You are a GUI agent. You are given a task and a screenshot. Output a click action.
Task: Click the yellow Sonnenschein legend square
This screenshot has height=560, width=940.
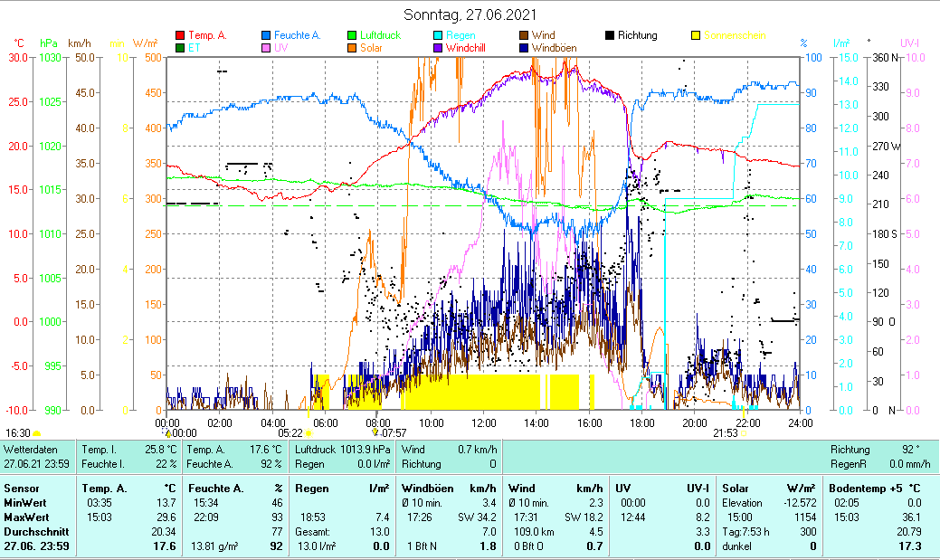pyautogui.click(x=697, y=35)
